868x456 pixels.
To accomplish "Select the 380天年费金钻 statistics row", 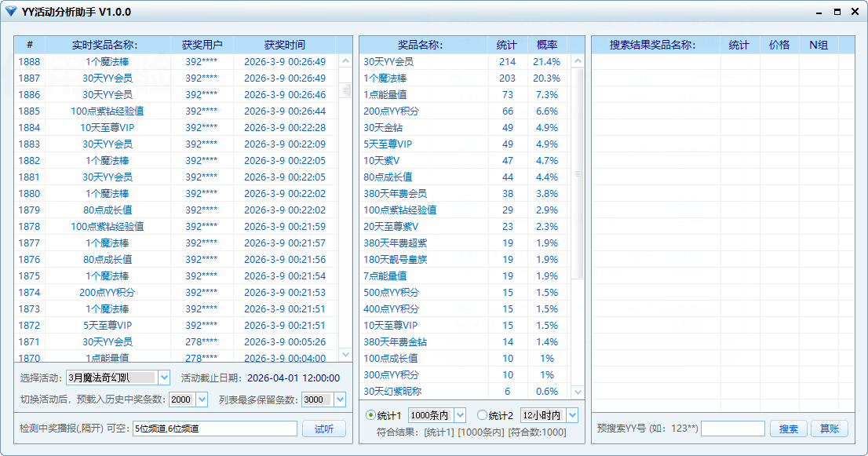I will pos(465,342).
